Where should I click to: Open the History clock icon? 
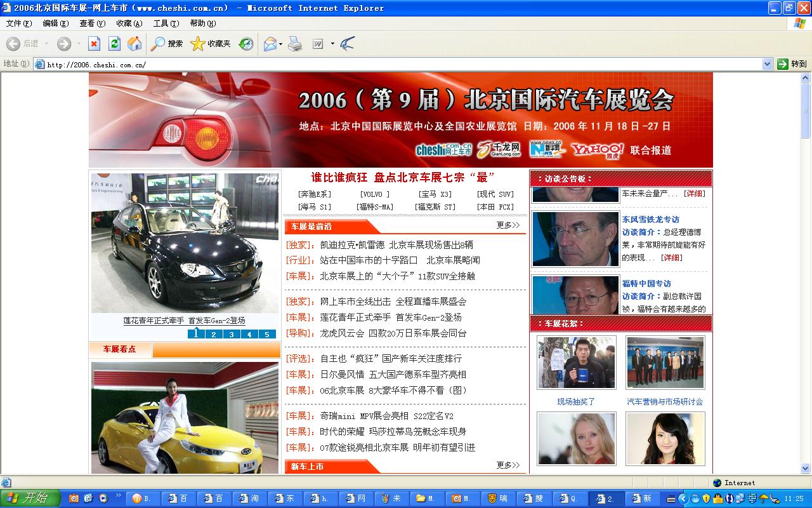click(246, 43)
